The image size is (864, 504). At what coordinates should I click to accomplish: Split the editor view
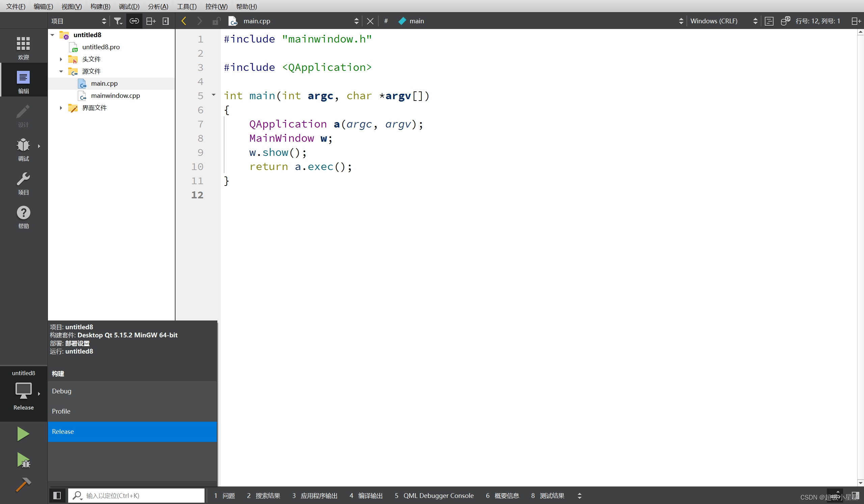(856, 21)
